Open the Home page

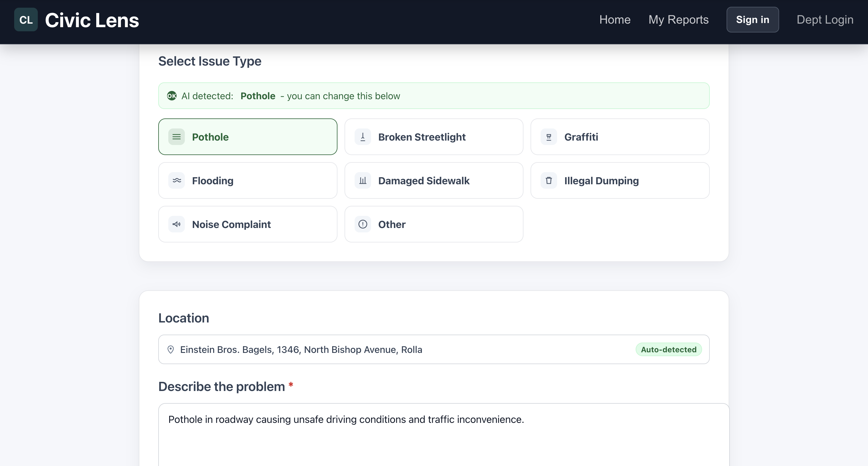pos(615,19)
